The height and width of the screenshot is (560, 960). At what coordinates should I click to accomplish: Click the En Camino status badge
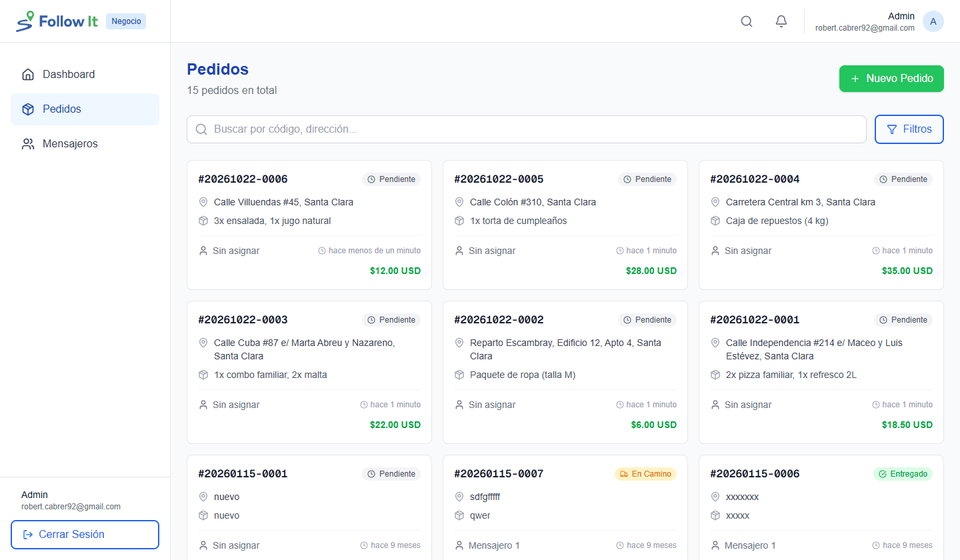[x=645, y=474]
